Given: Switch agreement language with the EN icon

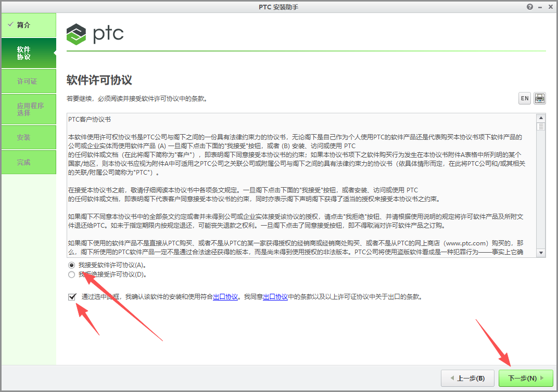Looking at the screenshot, I should coord(524,98).
